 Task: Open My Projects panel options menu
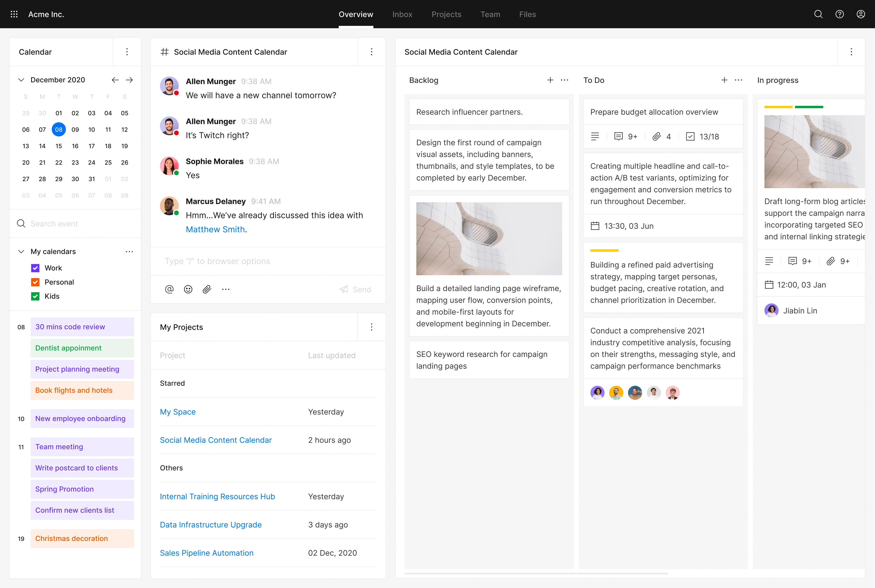371,327
